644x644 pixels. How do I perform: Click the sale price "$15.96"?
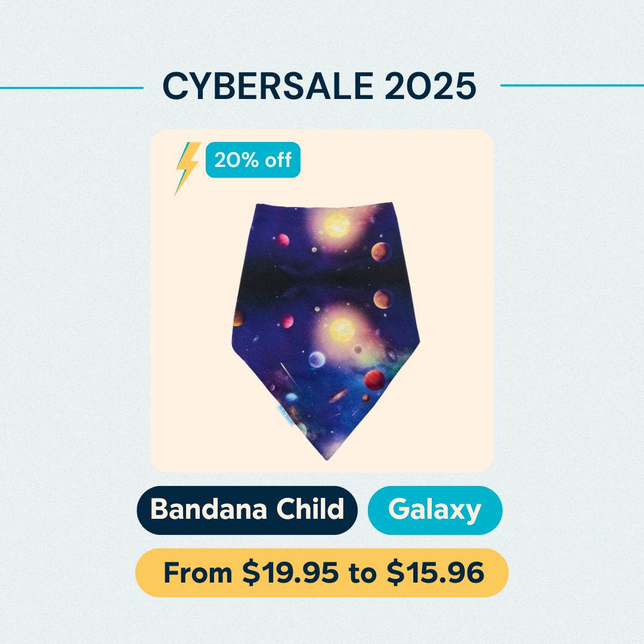tap(435, 573)
